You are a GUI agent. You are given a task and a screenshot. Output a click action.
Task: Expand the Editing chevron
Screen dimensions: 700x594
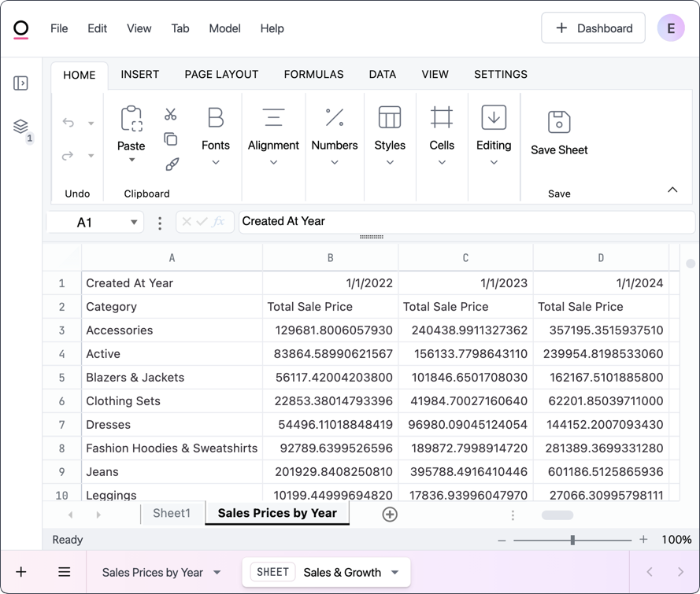494,163
